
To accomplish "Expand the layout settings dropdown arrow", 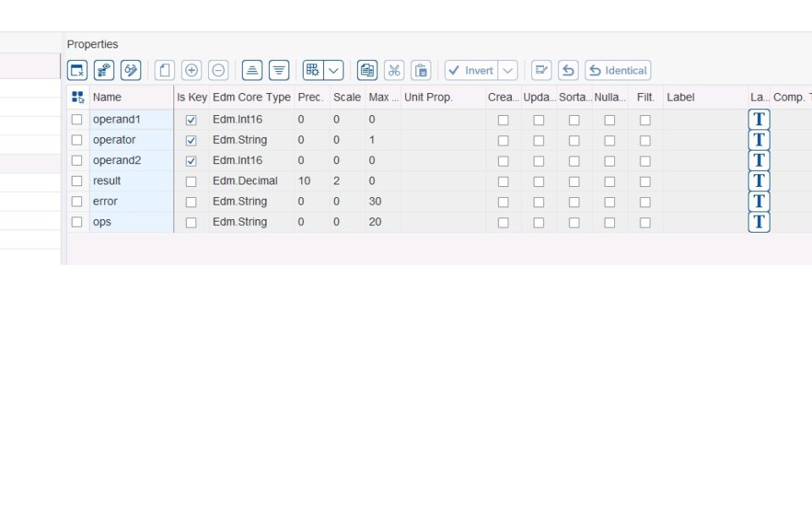I will [x=333, y=70].
